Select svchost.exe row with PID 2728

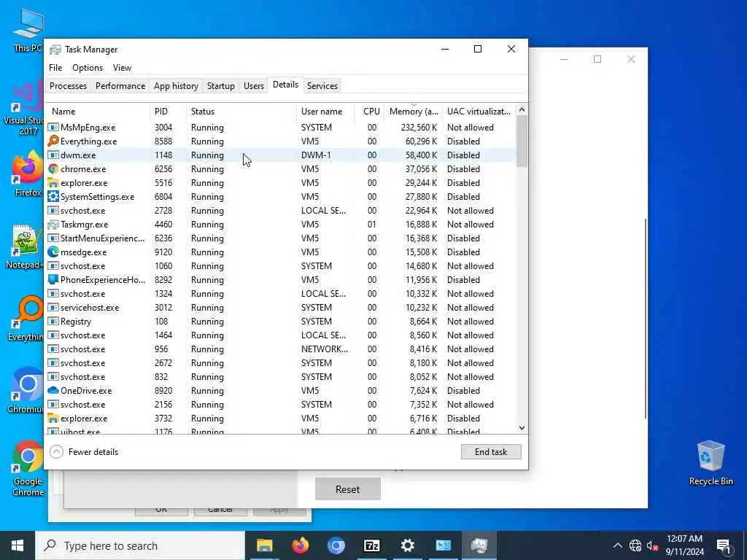click(281, 211)
